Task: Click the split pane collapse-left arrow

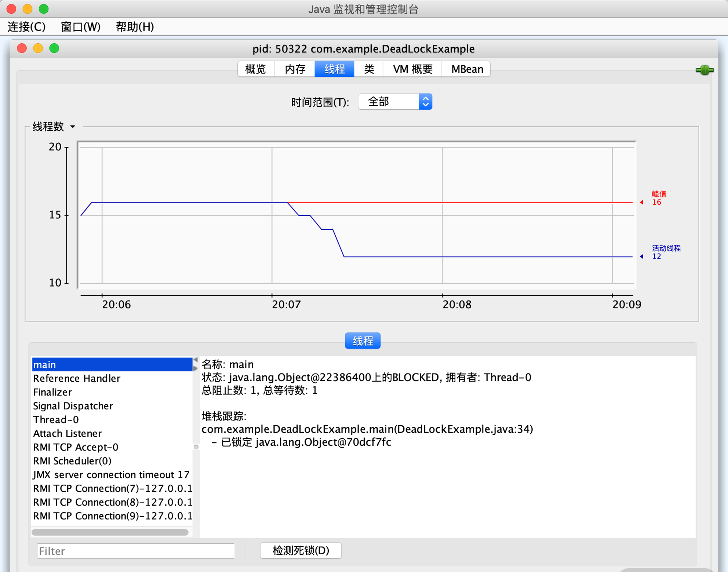Action: tap(196, 360)
